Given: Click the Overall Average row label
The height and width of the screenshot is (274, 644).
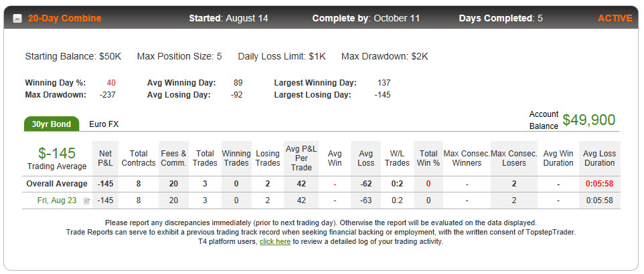Looking at the screenshot, I should pos(57,184).
